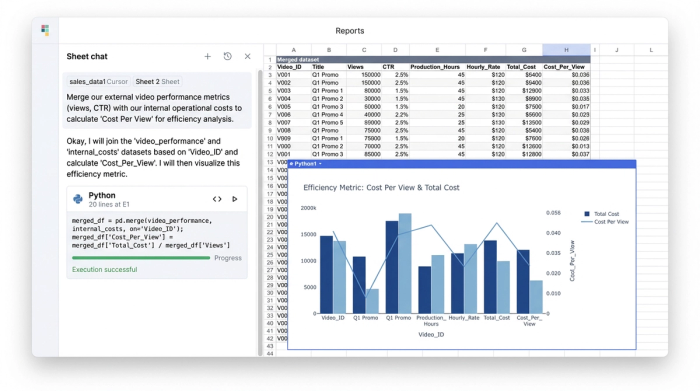Select column A header
This screenshot has height=391, width=700.
[x=294, y=50]
